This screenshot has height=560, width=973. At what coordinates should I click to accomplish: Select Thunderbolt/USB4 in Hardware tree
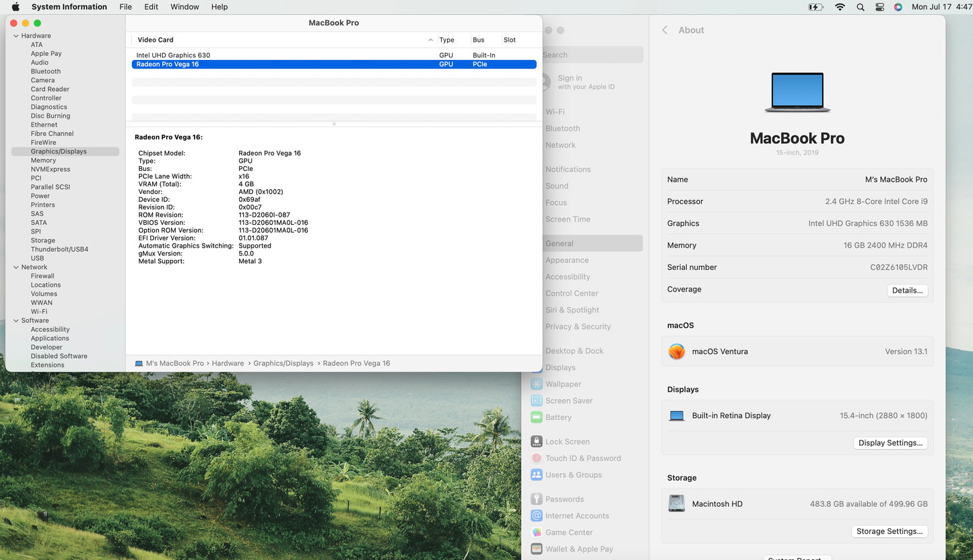[59, 249]
